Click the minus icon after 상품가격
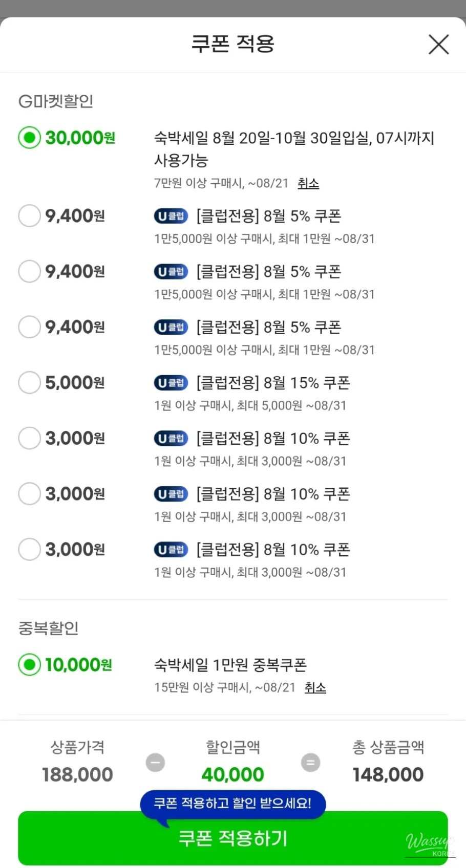 pyautogui.click(x=155, y=762)
